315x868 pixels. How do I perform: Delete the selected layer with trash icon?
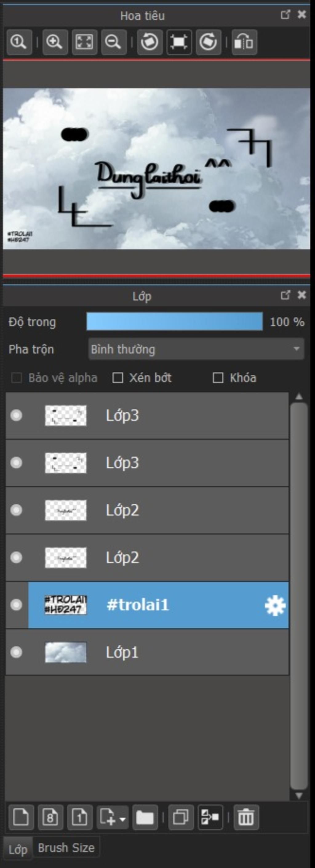point(246,817)
